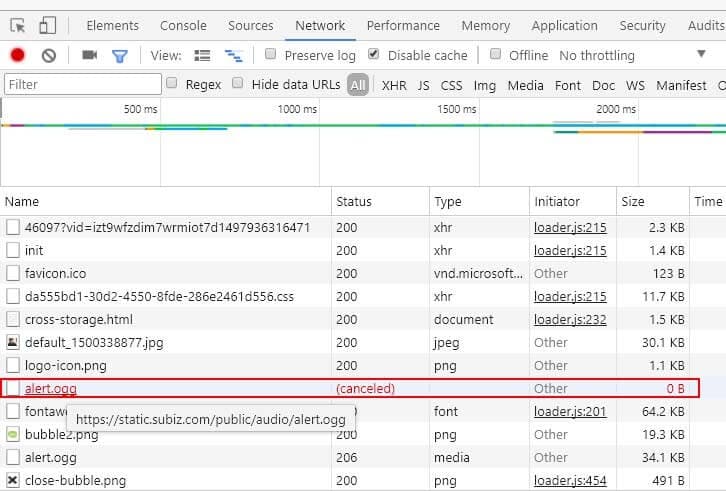
Task: Click the 1500 ms timeline marker
Action: pyautogui.click(x=457, y=109)
